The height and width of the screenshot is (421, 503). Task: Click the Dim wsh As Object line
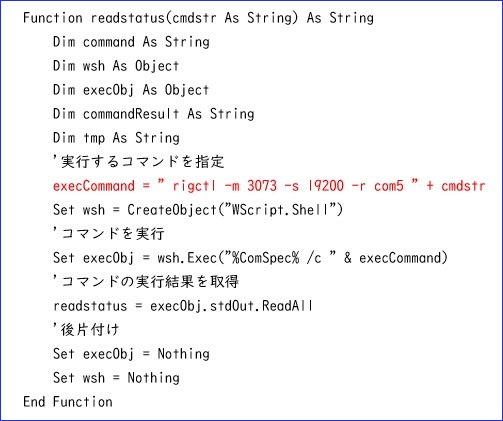pyautogui.click(x=116, y=66)
